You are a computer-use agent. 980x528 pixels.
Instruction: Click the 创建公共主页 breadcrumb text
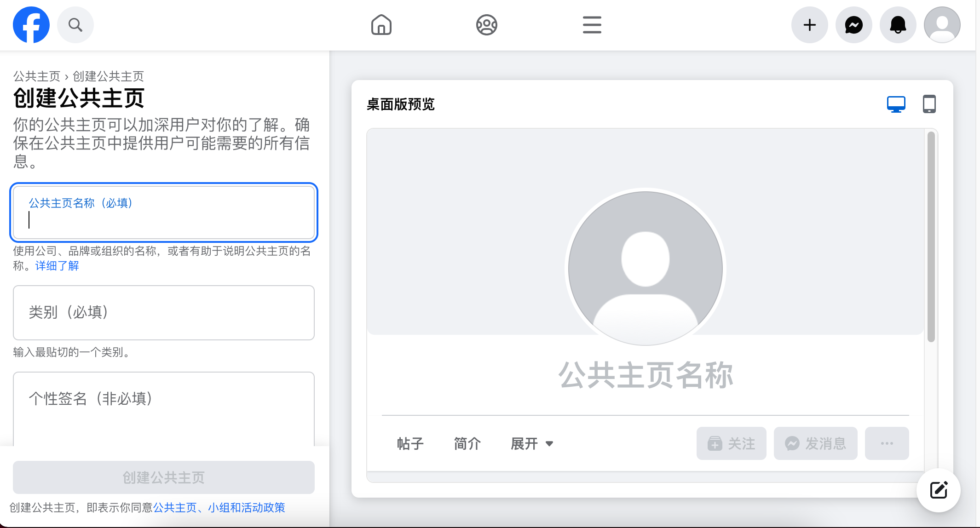click(x=109, y=76)
